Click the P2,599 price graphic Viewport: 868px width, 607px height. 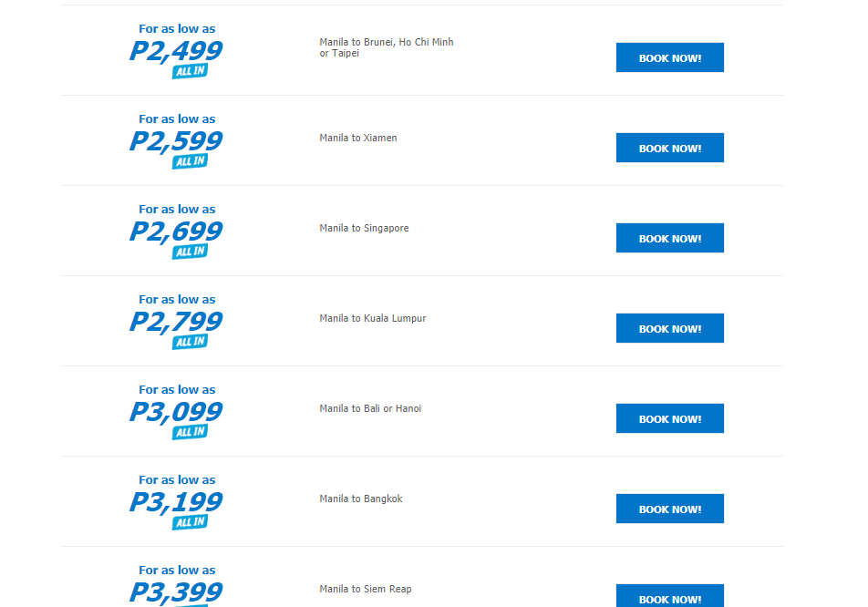click(176, 141)
